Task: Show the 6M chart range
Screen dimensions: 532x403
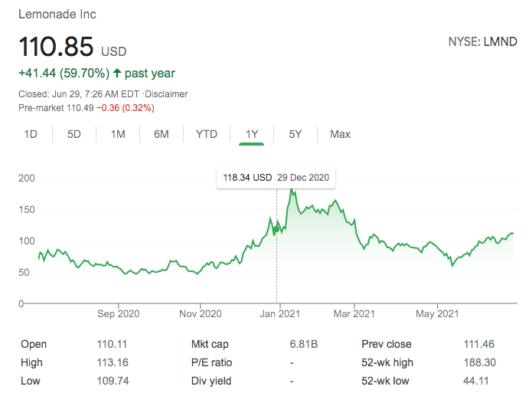Action: click(162, 134)
